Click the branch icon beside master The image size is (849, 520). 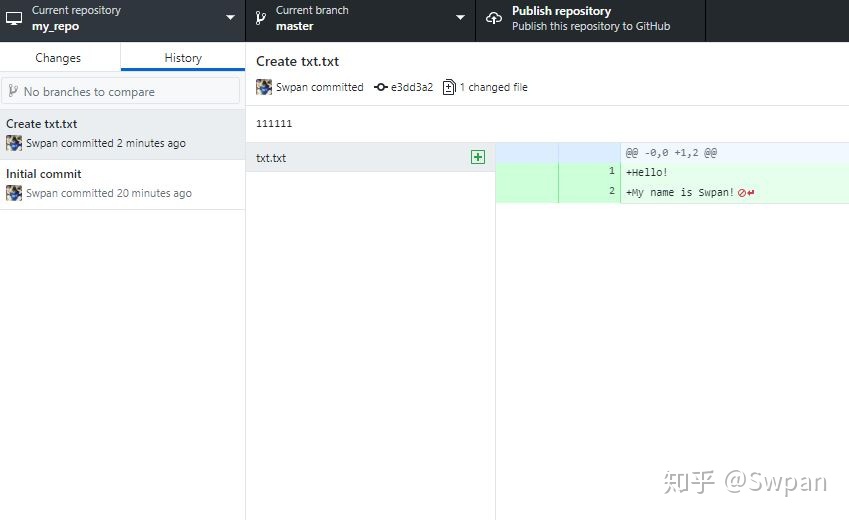pos(260,18)
